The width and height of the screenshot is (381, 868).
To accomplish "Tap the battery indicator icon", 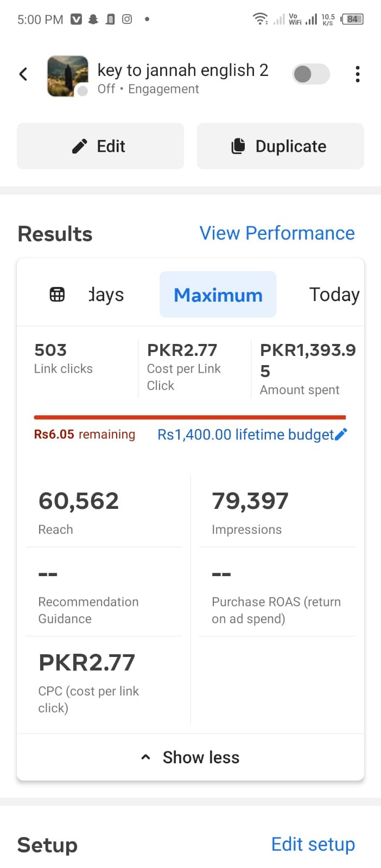I will pos(352,20).
